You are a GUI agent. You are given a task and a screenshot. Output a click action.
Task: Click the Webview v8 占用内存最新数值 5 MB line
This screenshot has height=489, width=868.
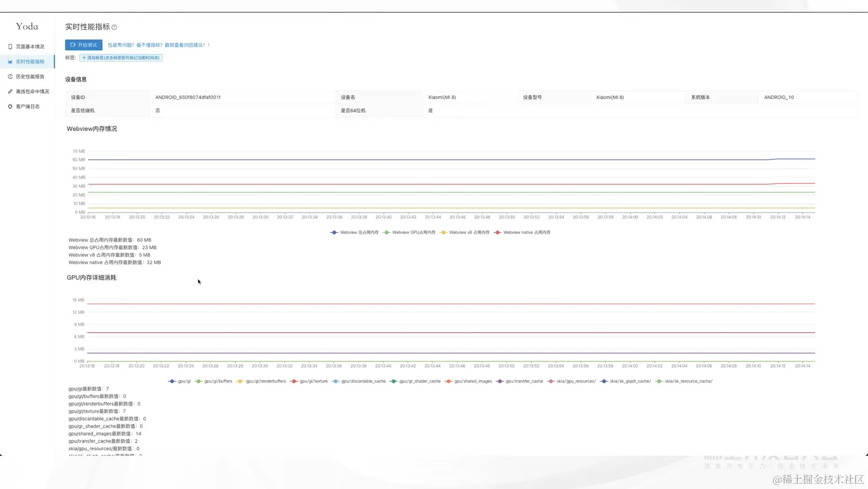coord(109,255)
